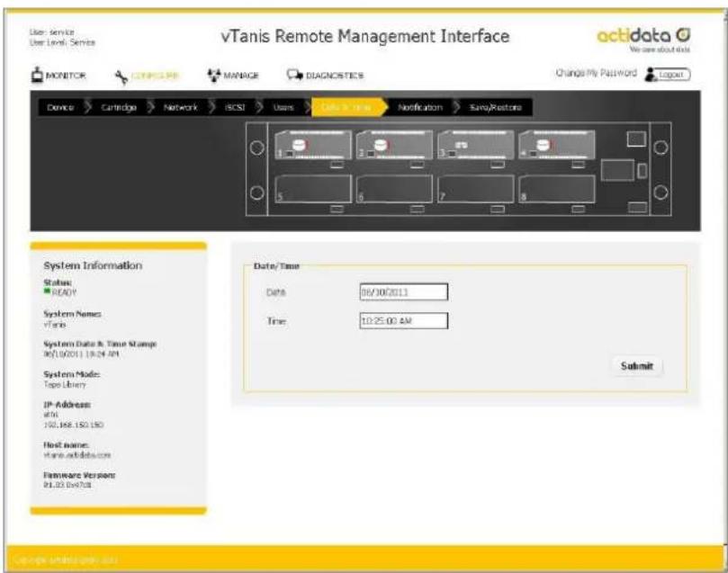
Task: Click the large display panel in the chassis
Action: tap(617, 170)
